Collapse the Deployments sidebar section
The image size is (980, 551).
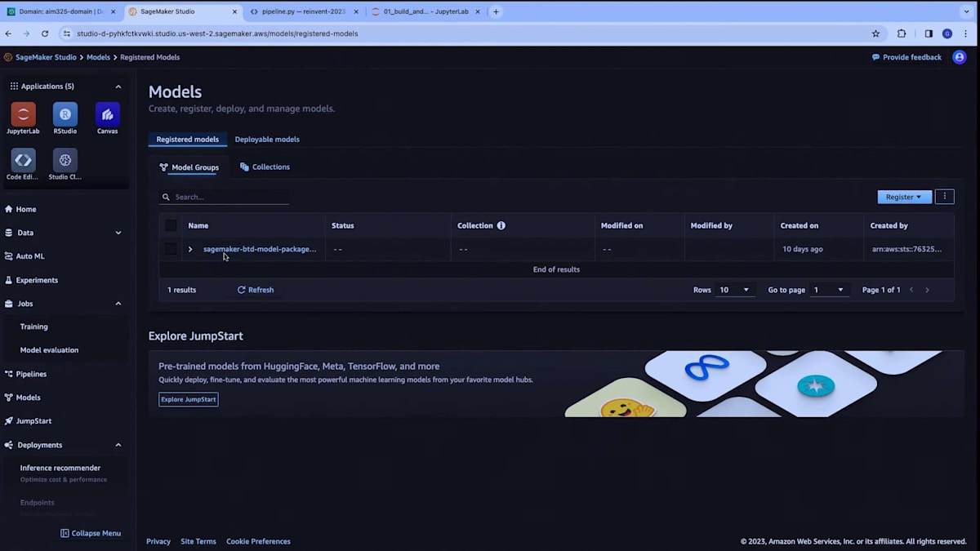118,445
